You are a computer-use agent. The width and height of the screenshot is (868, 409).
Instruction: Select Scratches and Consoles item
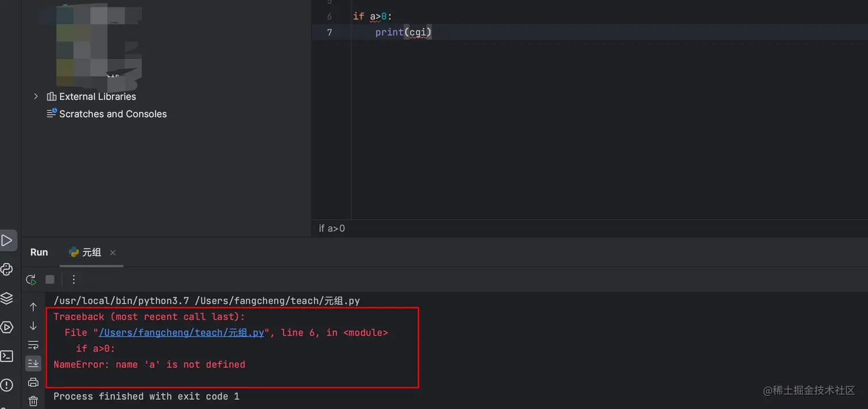pyautogui.click(x=113, y=114)
